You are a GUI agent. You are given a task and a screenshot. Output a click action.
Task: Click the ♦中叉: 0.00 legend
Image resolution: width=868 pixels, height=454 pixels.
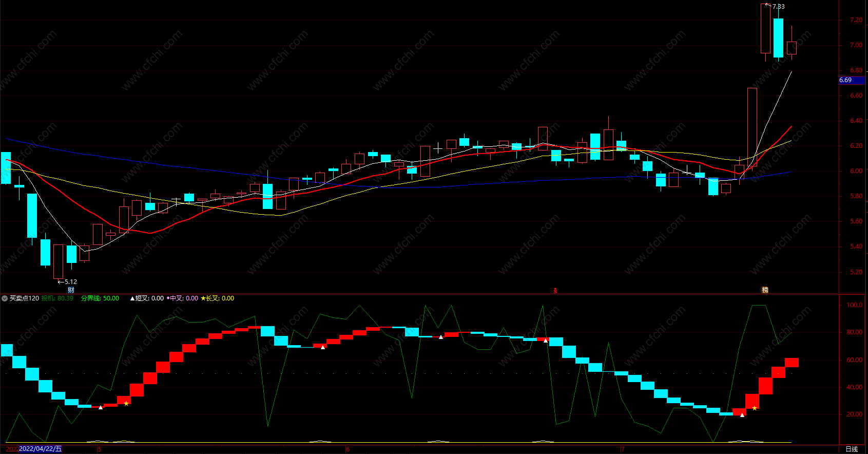pos(182,298)
